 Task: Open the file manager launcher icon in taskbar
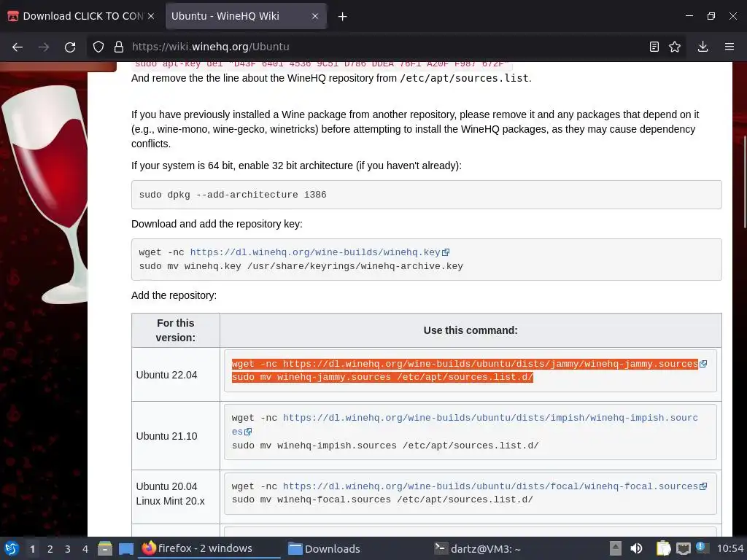(x=105, y=548)
